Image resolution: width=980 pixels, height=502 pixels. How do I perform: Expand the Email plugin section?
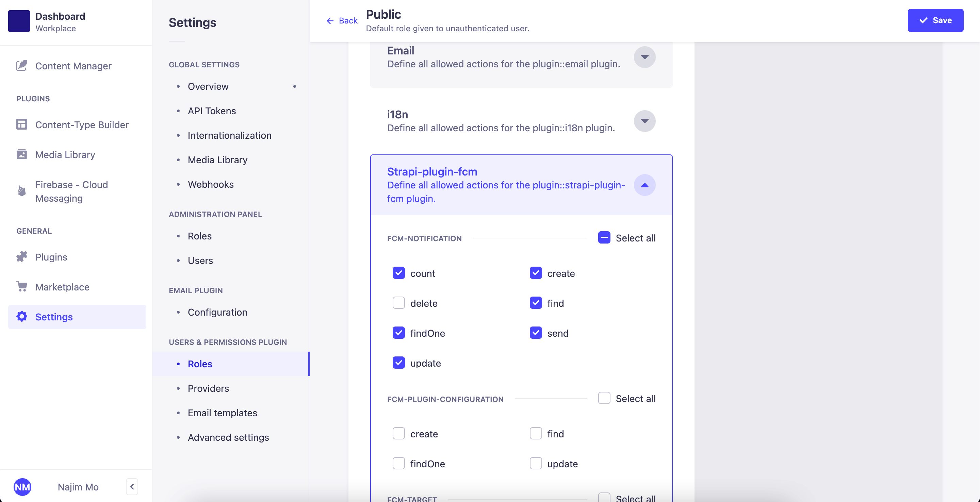pos(645,57)
